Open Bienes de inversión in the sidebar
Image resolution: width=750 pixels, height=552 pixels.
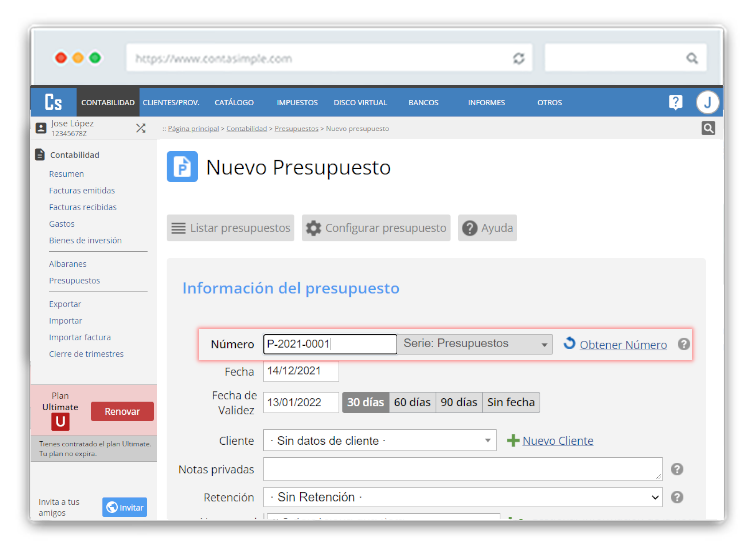click(x=85, y=241)
